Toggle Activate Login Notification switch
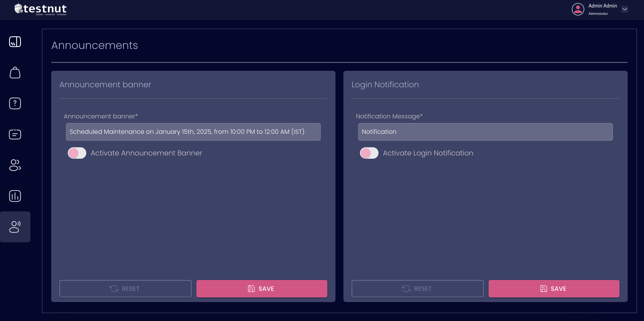This screenshot has height=321, width=644. click(369, 153)
